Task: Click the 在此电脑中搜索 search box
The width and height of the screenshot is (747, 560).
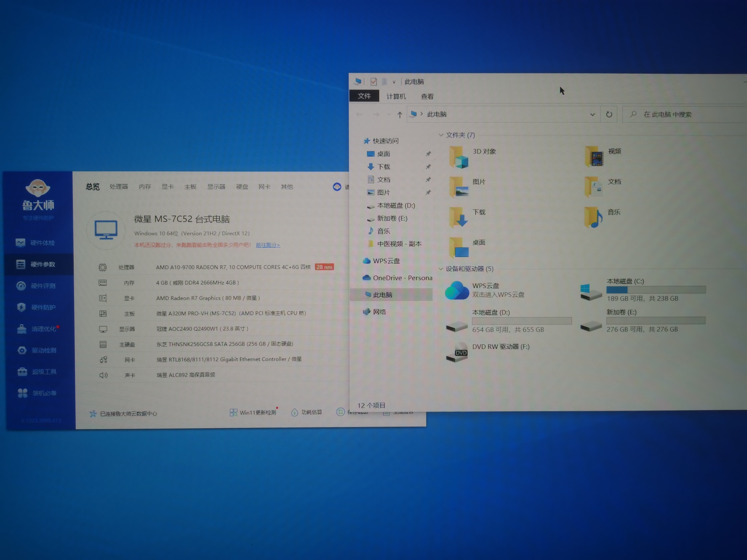Action: (x=684, y=115)
